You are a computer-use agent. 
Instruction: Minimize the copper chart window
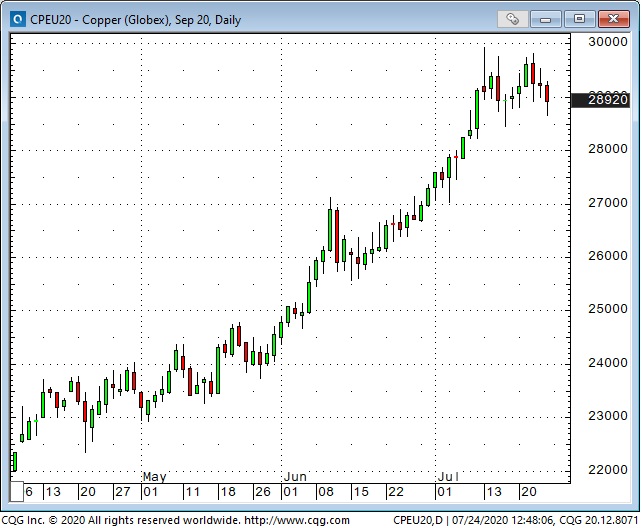tap(545, 19)
